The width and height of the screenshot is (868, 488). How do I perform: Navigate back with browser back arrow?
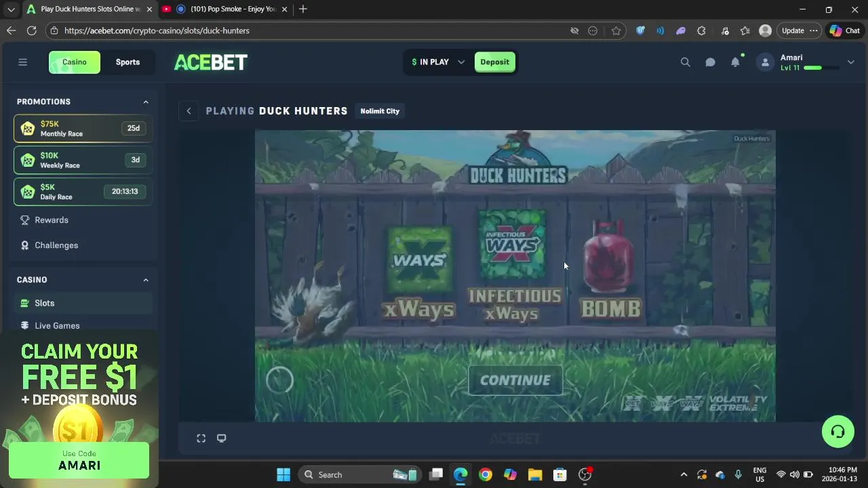11,30
